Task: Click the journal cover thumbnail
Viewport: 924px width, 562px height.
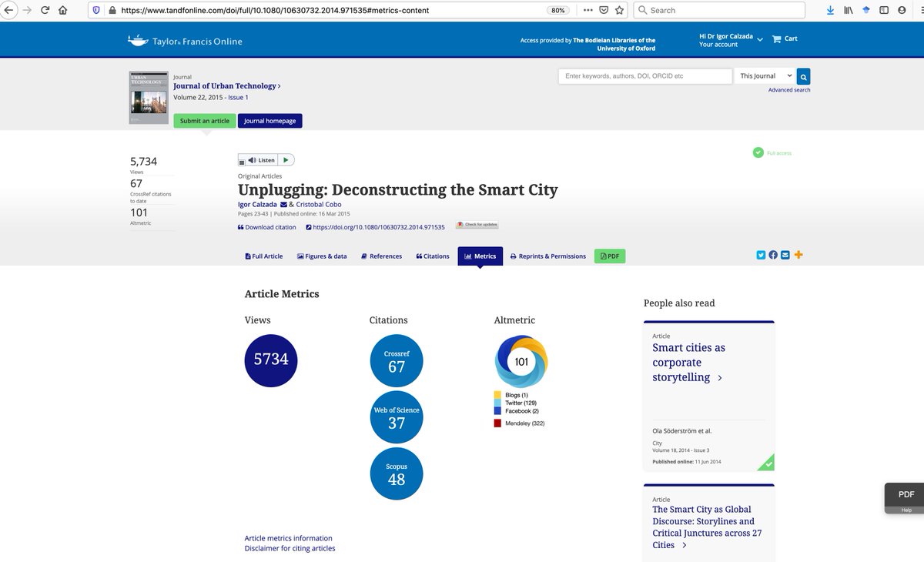Action: [149, 98]
